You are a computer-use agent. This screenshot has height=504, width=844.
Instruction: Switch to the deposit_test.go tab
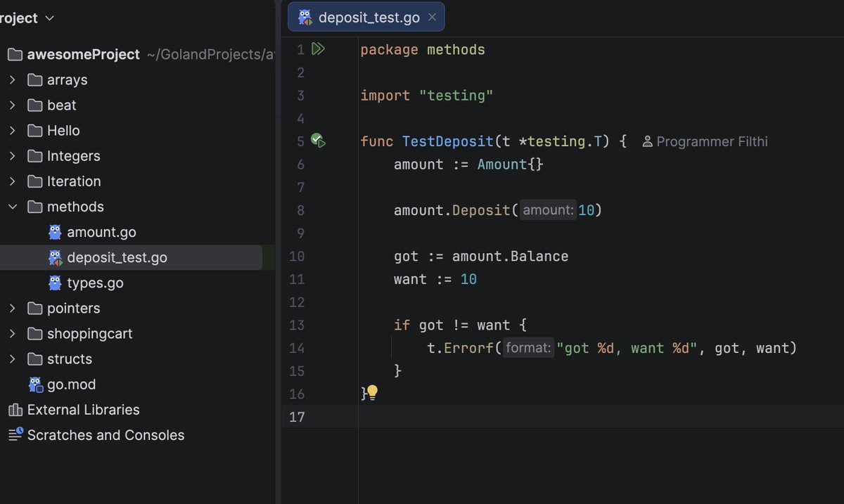(366, 18)
